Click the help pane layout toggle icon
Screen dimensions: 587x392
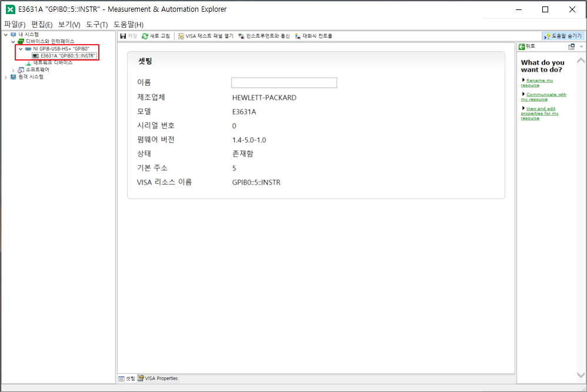pyautogui.click(x=571, y=46)
